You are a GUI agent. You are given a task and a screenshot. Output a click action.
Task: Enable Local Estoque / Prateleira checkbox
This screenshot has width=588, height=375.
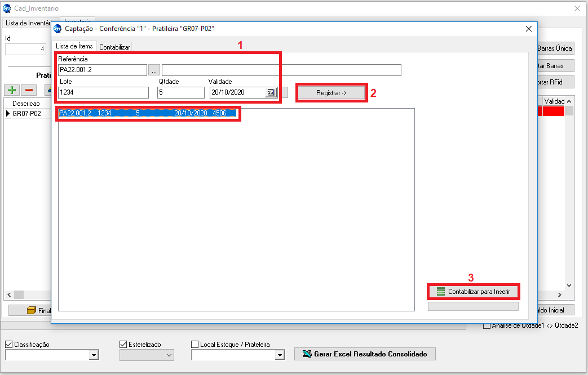pos(195,345)
